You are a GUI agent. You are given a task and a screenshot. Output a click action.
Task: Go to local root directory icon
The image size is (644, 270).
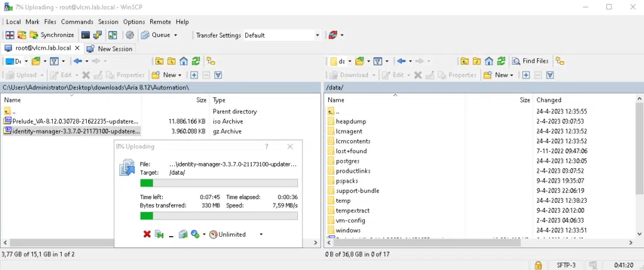pyautogui.click(x=171, y=61)
